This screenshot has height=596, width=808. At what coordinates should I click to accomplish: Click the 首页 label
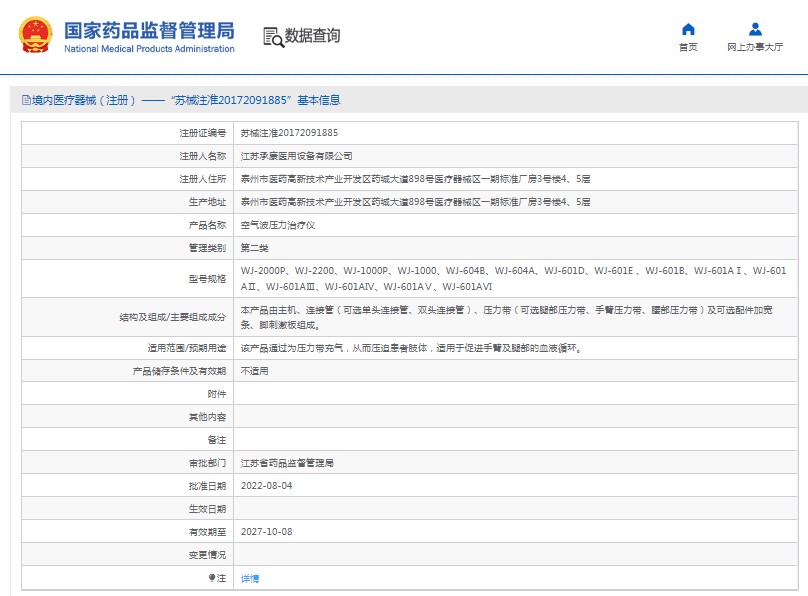[688, 47]
